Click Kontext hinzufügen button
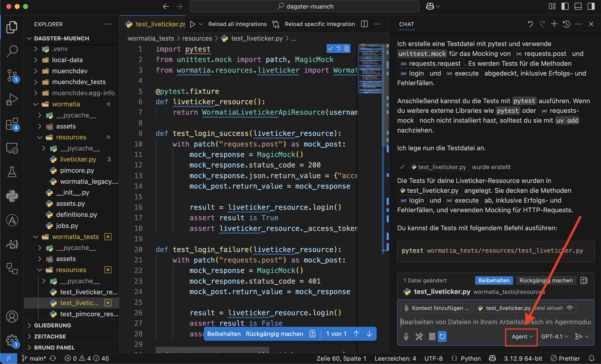The width and height of the screenshot is (601, 364). [x=437, y=308]
